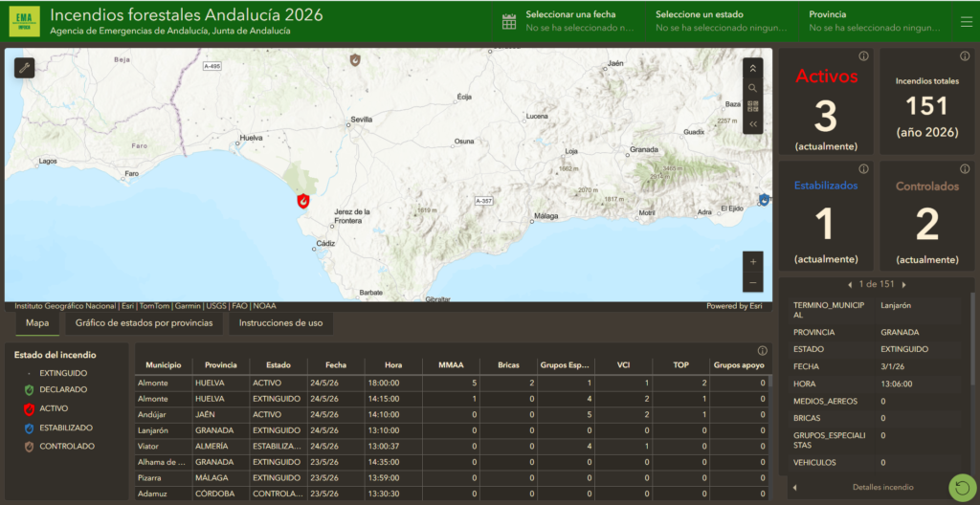Select the Almonte ACTIVO table row
The height and width of the screenshot is (505, 980).
(x=452, y=383)
